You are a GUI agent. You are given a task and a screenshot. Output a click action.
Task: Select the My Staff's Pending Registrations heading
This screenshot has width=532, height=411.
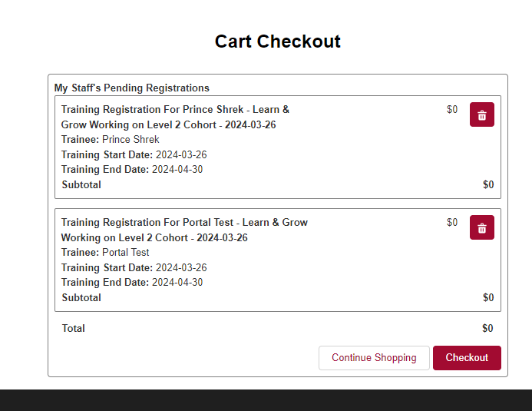[x=131, y=88]
